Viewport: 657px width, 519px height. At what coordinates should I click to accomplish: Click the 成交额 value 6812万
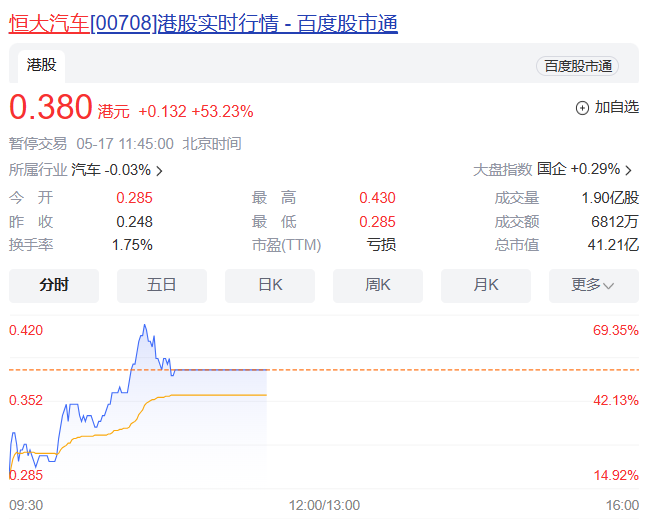pyautogui.click(x=615, y=222)
